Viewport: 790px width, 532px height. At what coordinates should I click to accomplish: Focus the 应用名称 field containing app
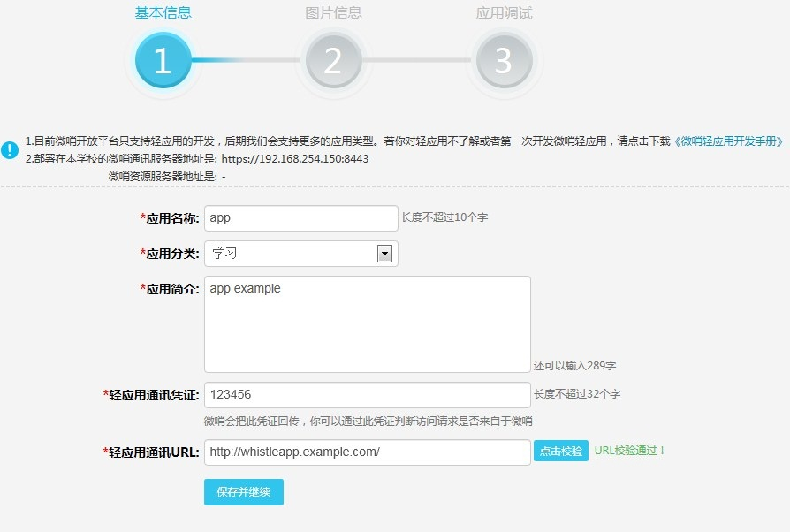point(300,218)
